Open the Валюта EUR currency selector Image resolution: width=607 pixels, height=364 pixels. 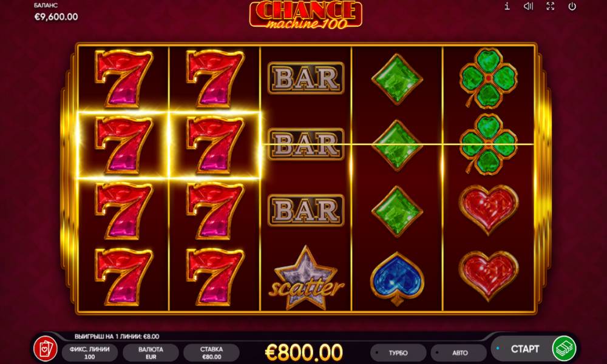coord(151,353)
